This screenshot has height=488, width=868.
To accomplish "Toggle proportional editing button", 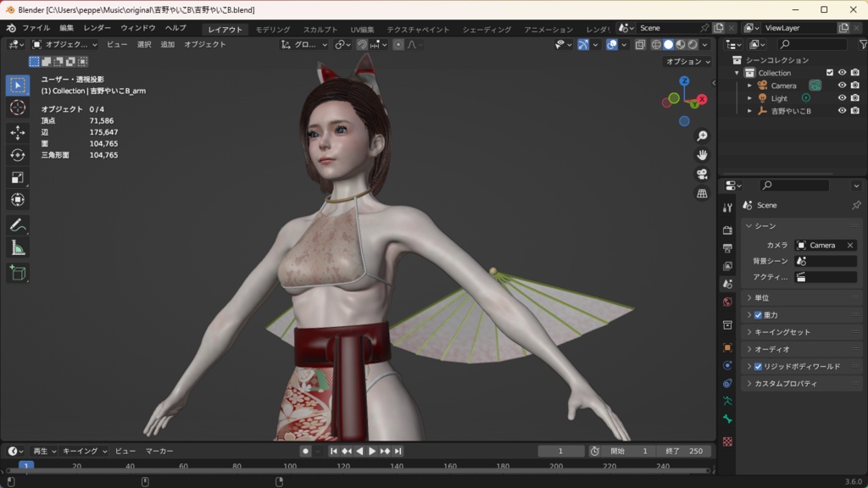I will coord(398,44).
